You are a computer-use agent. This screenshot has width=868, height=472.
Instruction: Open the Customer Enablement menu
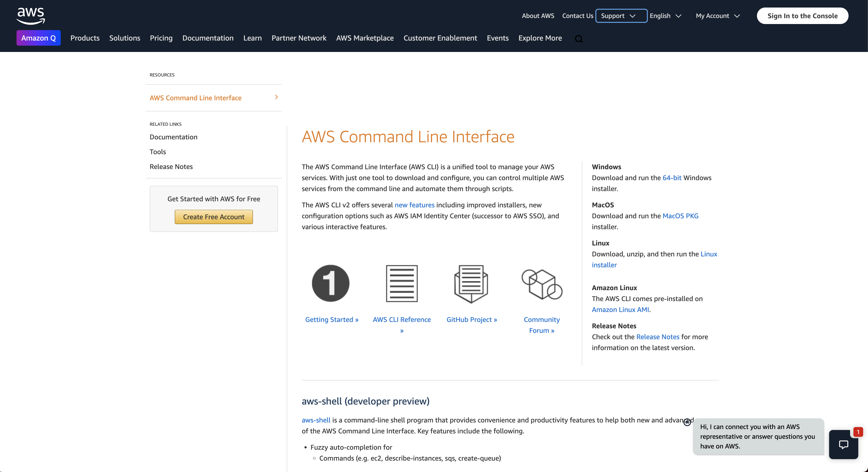[440, 38]
